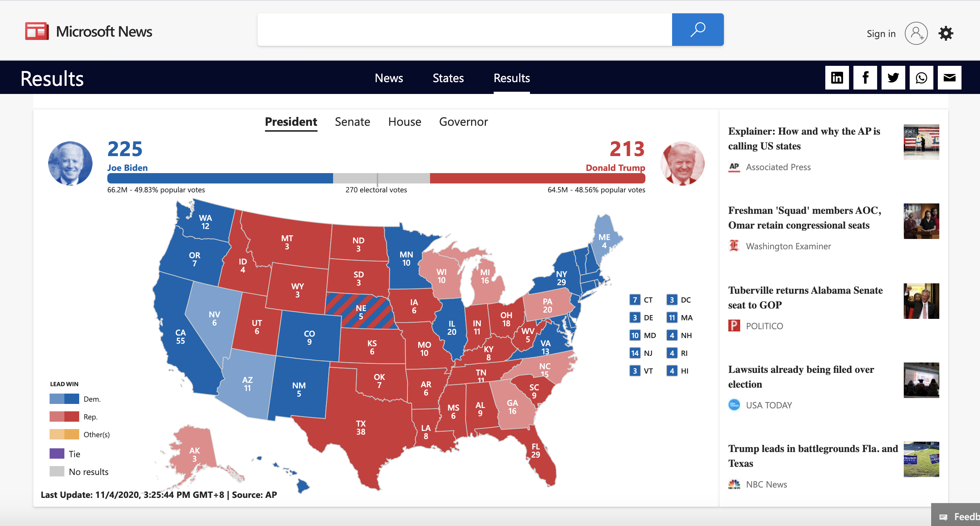The image size is (980, 526).
Task: Share results via the Facebook icon
Action: coord(865,78)
